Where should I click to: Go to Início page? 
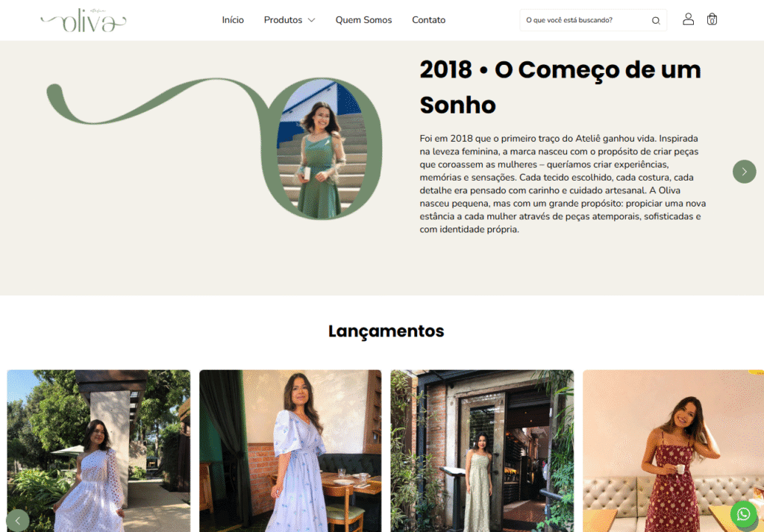(x=233, y=20)
